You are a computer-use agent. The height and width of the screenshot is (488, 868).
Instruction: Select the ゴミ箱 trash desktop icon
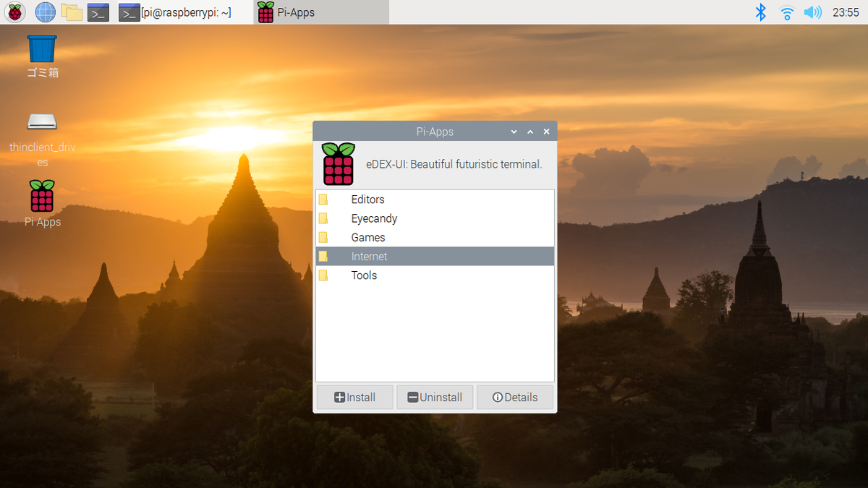coord(42,56)
